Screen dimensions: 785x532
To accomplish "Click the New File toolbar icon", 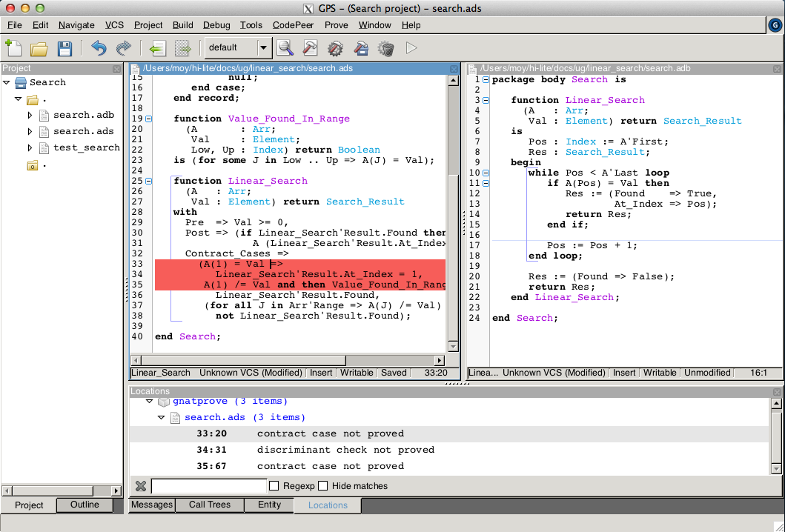I will coord(14,48).
